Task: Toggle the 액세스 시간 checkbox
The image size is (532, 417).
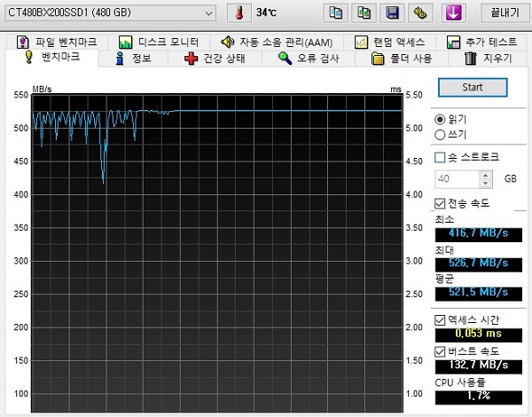Action: tap(440, 320)
